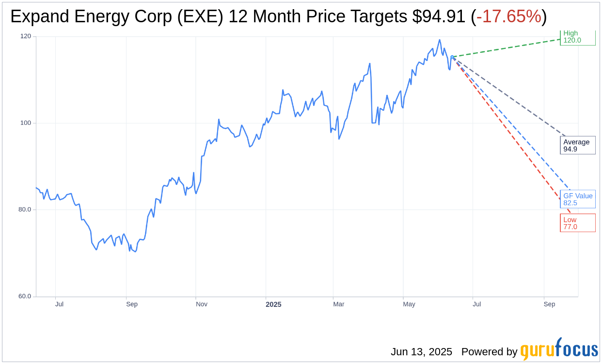Click the 80.0 y-axis value

pyautogui.click(x=24, y=210)
